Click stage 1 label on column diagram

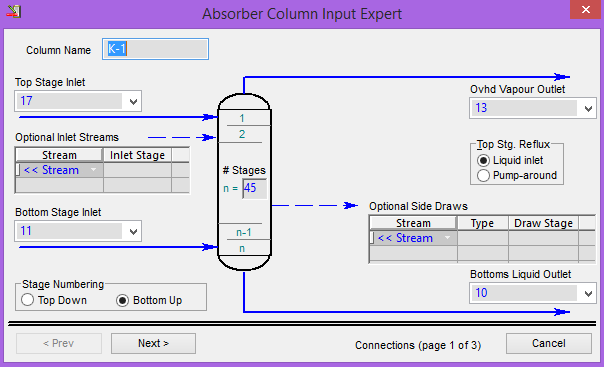242,118
